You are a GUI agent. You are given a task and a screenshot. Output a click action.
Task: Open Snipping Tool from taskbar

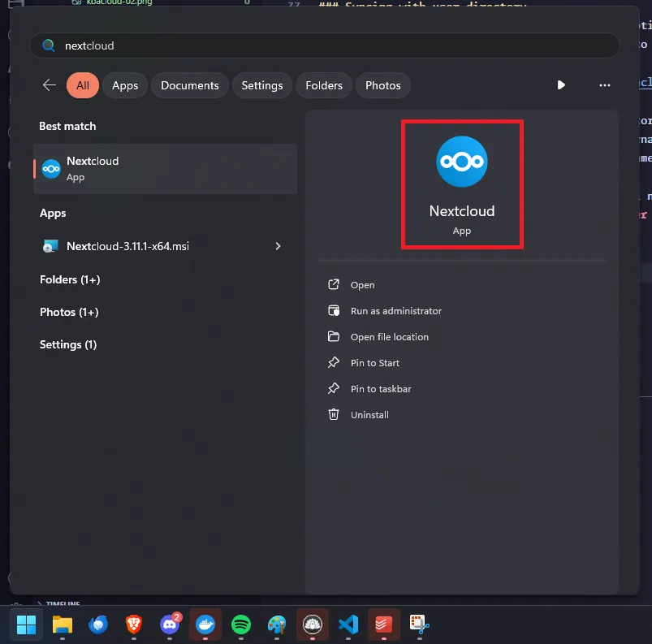[420, 625]
